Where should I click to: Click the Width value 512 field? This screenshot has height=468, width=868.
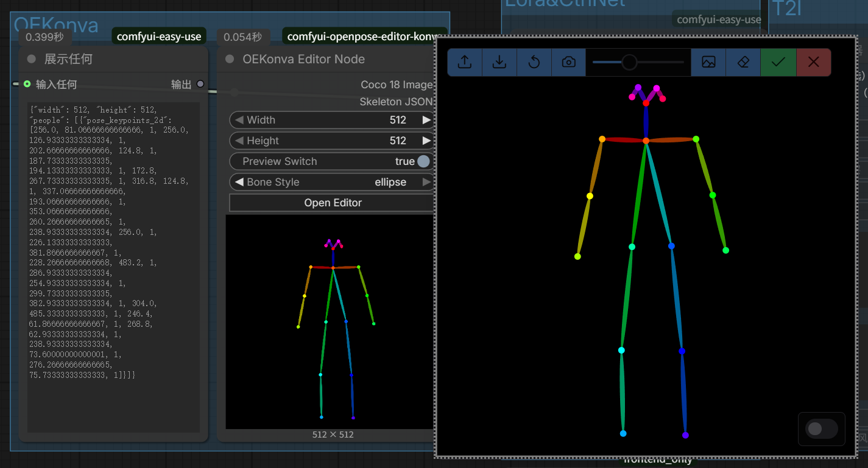pyautogui.click(x=398, y=120)
